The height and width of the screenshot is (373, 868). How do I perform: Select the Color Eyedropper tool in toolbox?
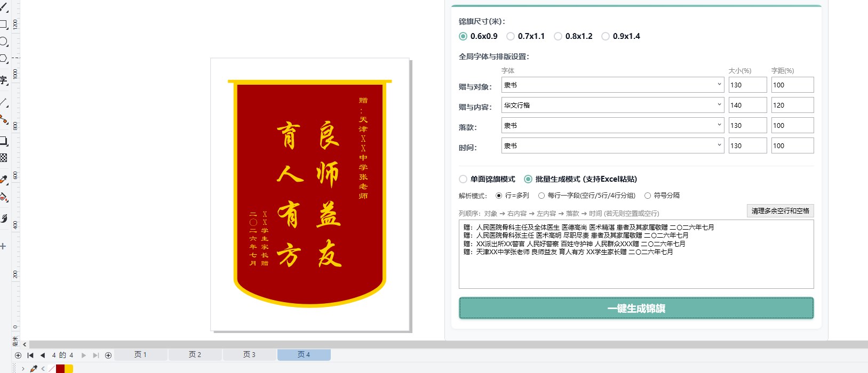click(3, 180)
